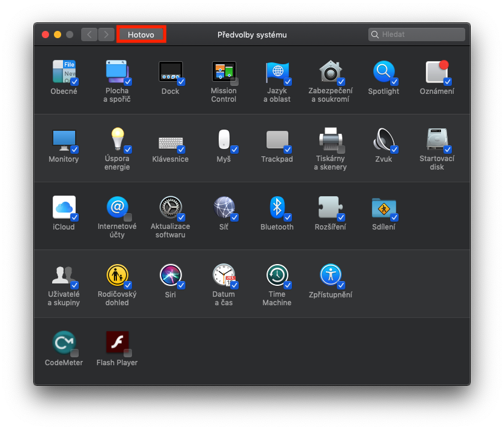504x430 pixels.
Task: Click the Sdílení folder icon
Action: 383,207
